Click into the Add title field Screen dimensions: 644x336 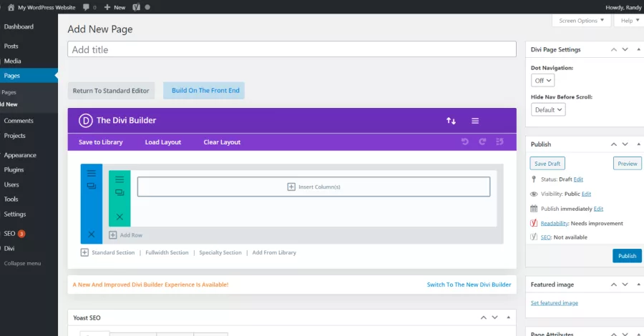(x=292, y=49)
